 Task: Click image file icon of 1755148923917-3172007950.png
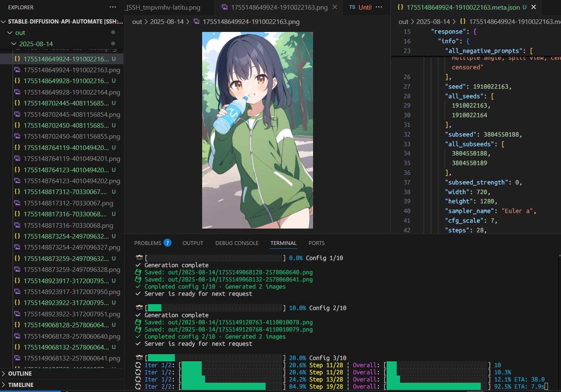[x=17, y=292]
